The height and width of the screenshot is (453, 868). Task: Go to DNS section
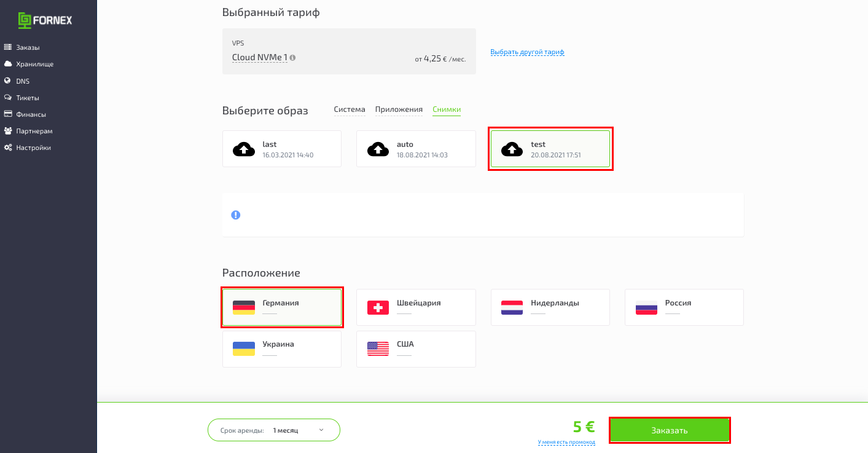tap(23, 81)
